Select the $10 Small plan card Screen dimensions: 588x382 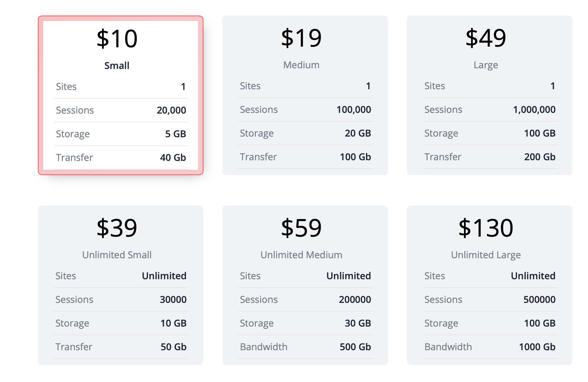click(x=121, y=95)
